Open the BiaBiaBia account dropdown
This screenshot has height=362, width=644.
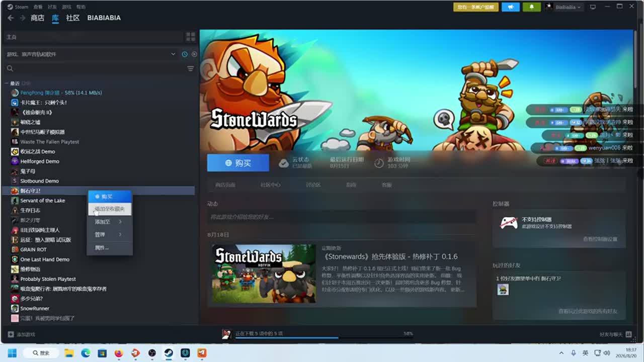coord(563,7)
